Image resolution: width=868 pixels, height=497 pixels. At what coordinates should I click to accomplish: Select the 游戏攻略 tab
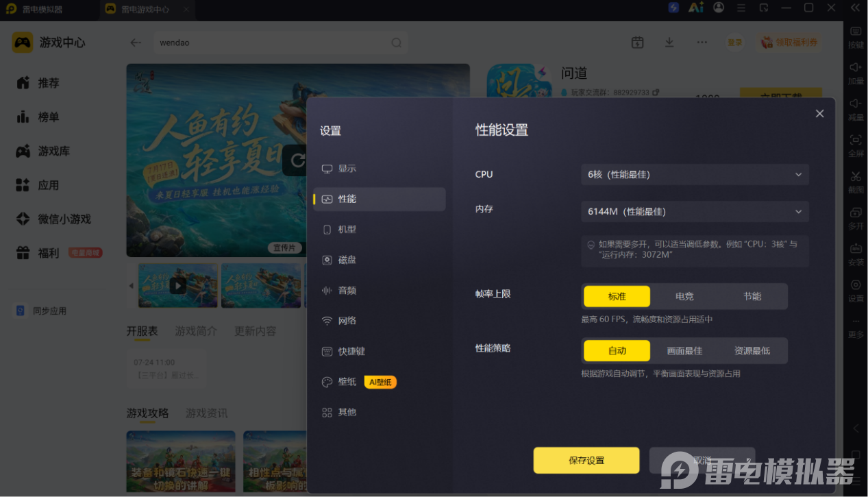pyautogui.click(x=147, y=413)
